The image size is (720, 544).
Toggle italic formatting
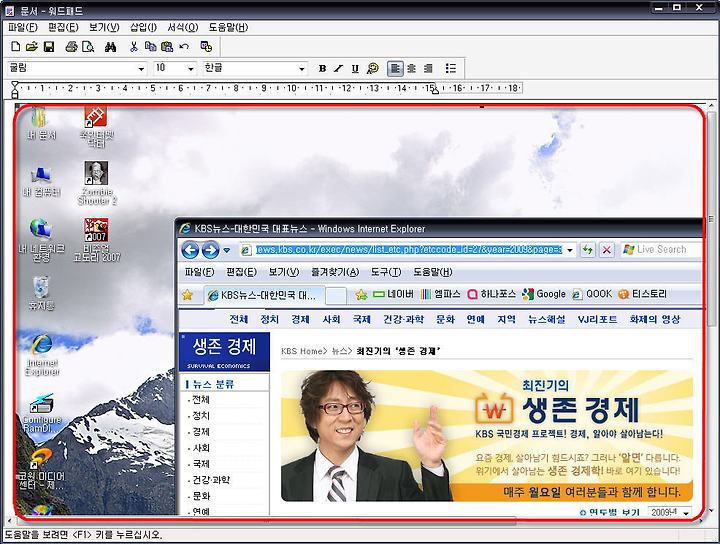pos(338,68)
